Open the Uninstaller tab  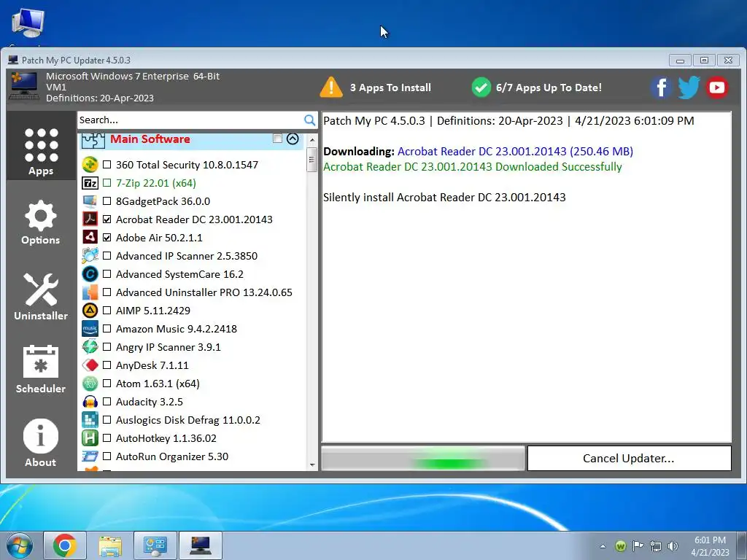coord(41,296)
